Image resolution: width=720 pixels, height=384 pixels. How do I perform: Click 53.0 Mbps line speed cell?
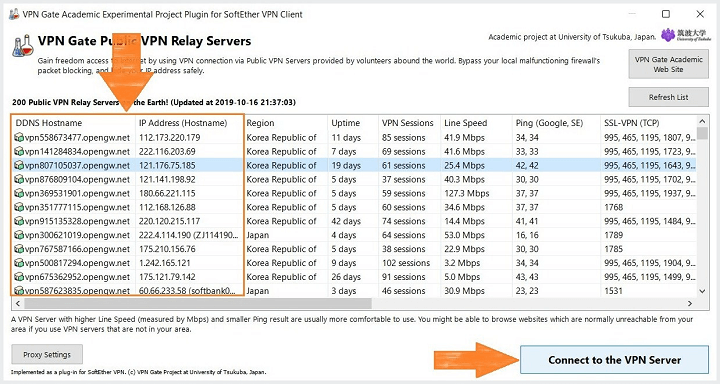(x=464, y=235)
